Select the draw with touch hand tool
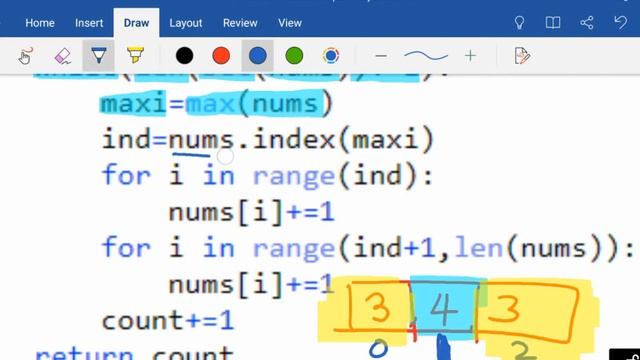This screenshot has width=640, height=360. coord(25,56)
